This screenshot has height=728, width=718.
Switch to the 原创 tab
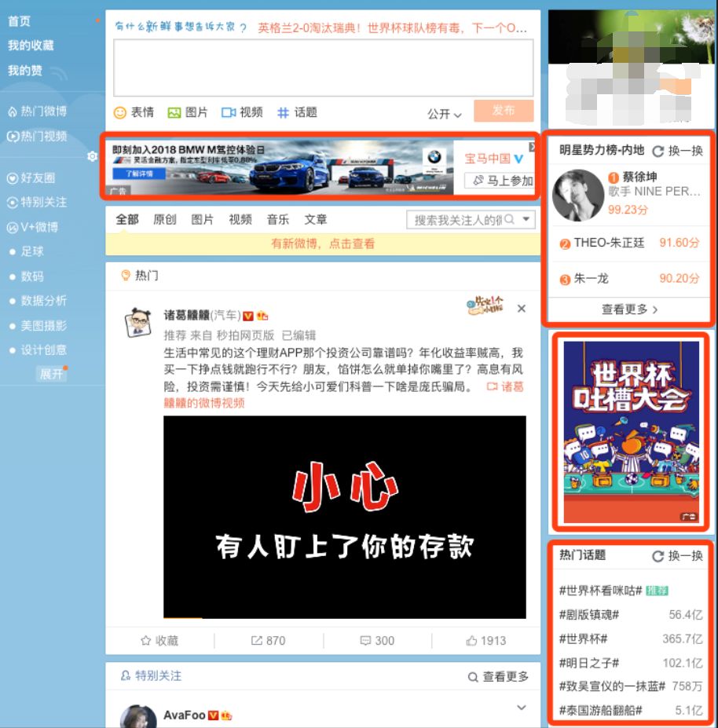tap(163, 220)
